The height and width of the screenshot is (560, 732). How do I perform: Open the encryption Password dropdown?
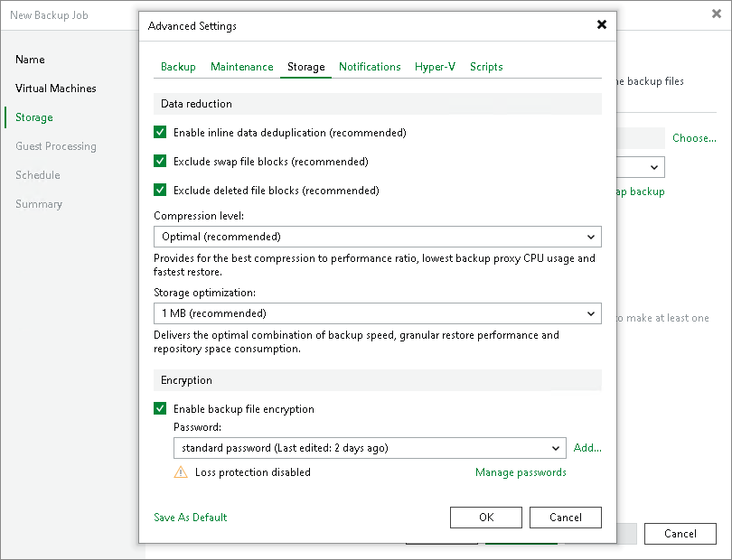tap(370, 448)
